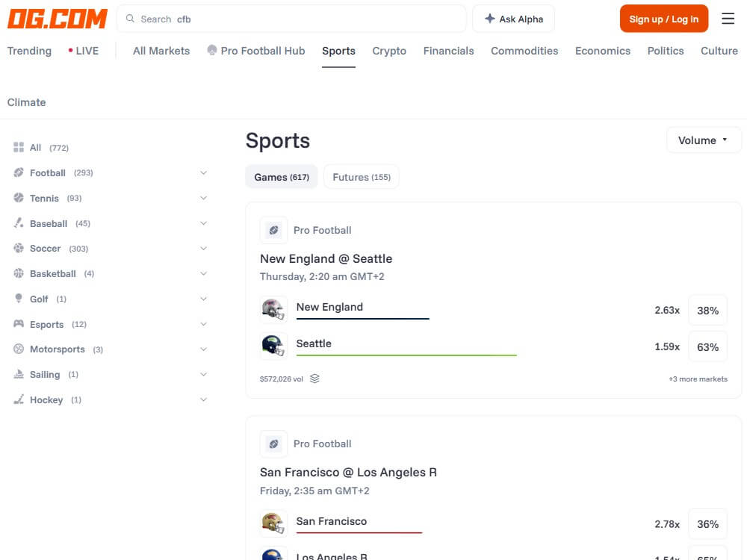Expand the Esports category chevron
Image resolution: width=747 pixels, height=560 pixels.
203,324
